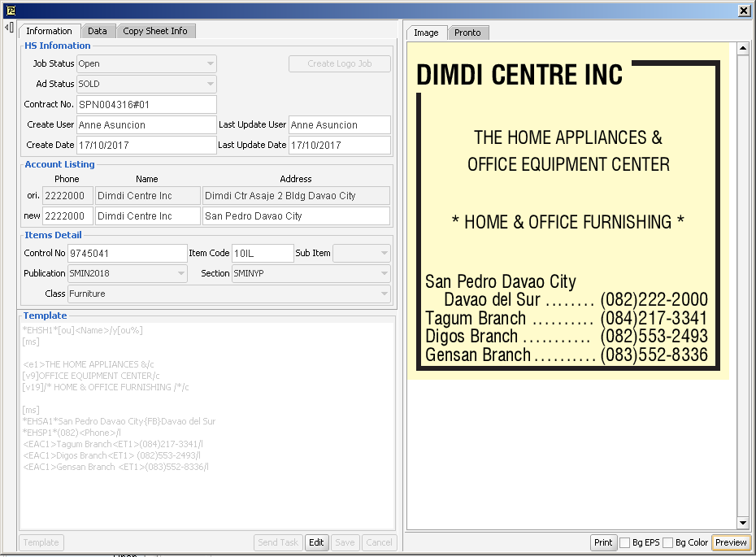
Task: Click the original Address field
Action: tap(296, 196)
